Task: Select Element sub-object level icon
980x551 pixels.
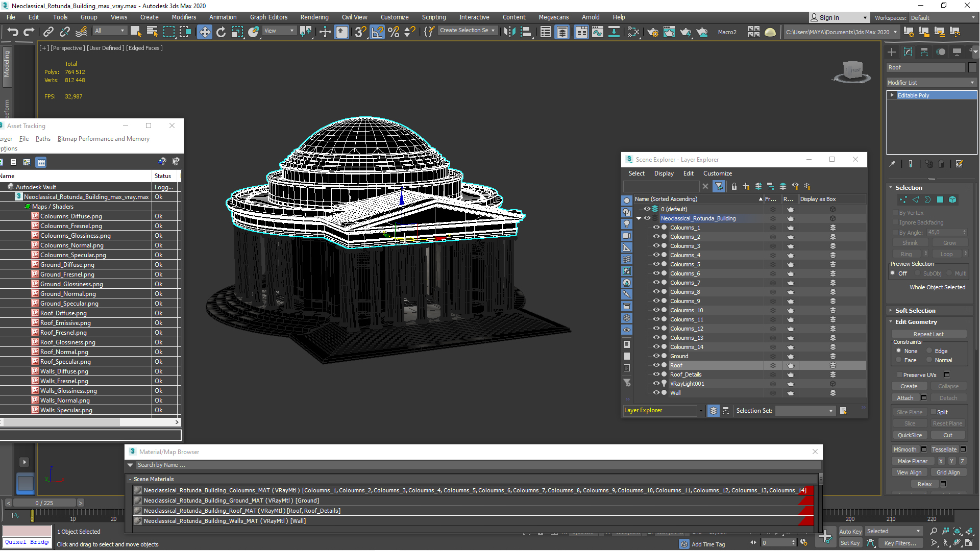Action: (x=952, y=199)
